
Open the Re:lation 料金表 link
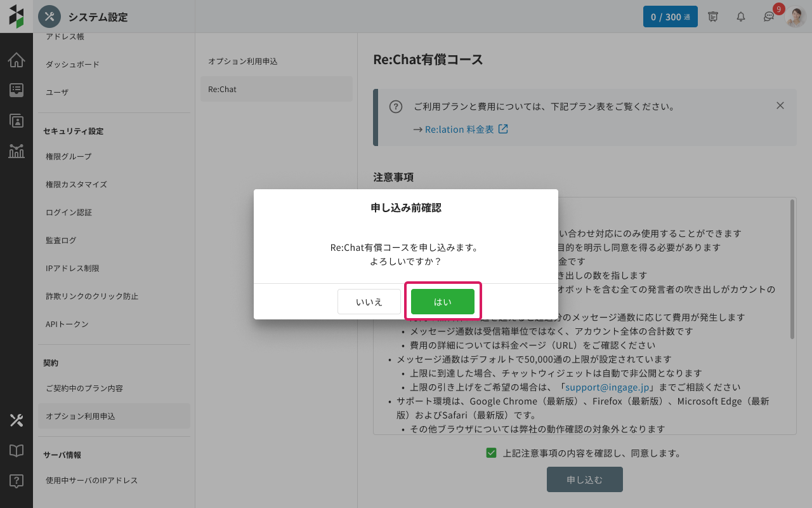[x=459, y=129]
